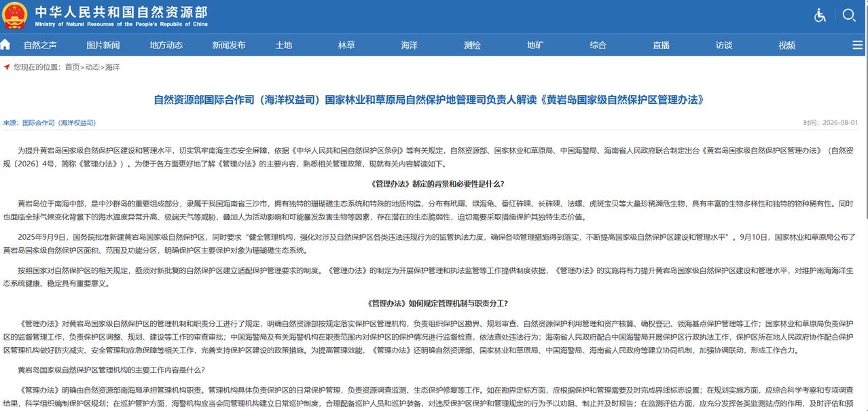Click the home icon in navigation bar
The height and width of the screenshot is (411, 868).
pos(5,45)
